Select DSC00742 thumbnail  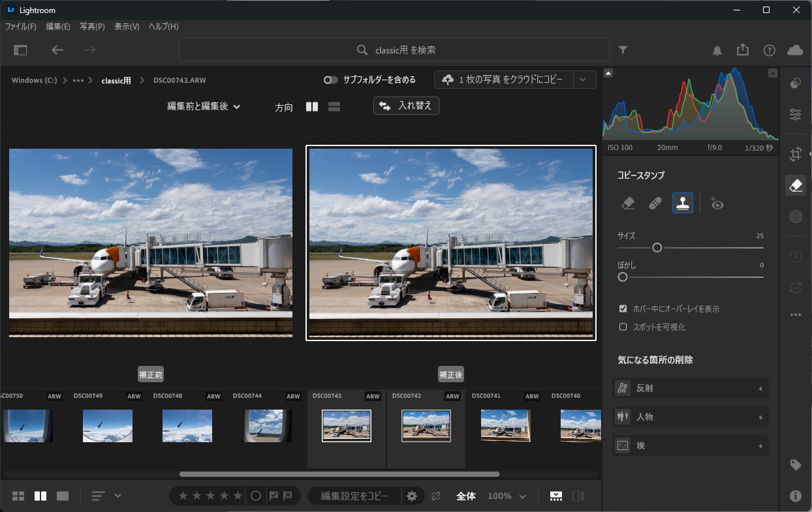click(426, 426)
